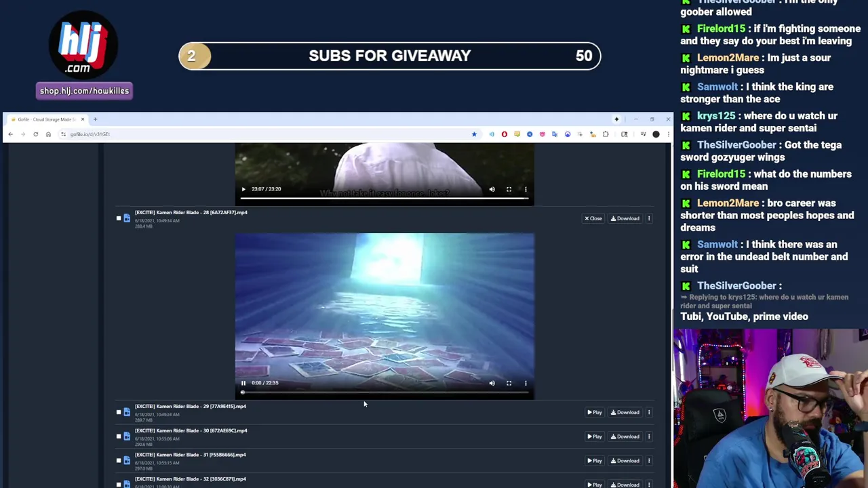Image resolution: width=868 pixels, height=488 pixels.
Task: Open kebab menu for Blade 31 row
Action: click(x=649, y=461)
